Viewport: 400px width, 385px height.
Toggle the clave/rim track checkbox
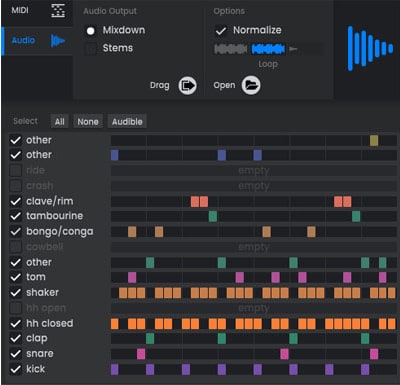pos(15,201)
